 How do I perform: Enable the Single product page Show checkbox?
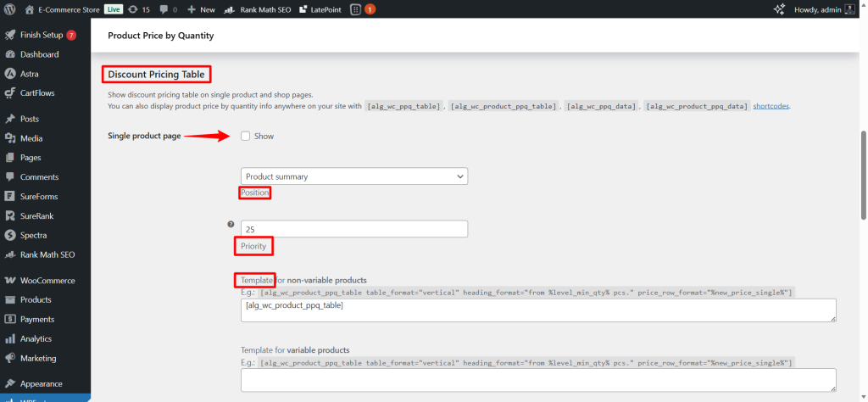point(246,136)
